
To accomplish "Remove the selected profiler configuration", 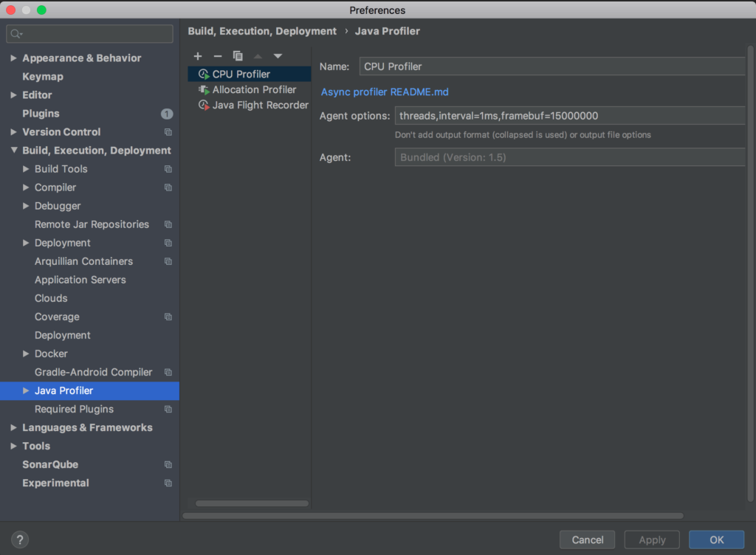I will click(217, 56).
